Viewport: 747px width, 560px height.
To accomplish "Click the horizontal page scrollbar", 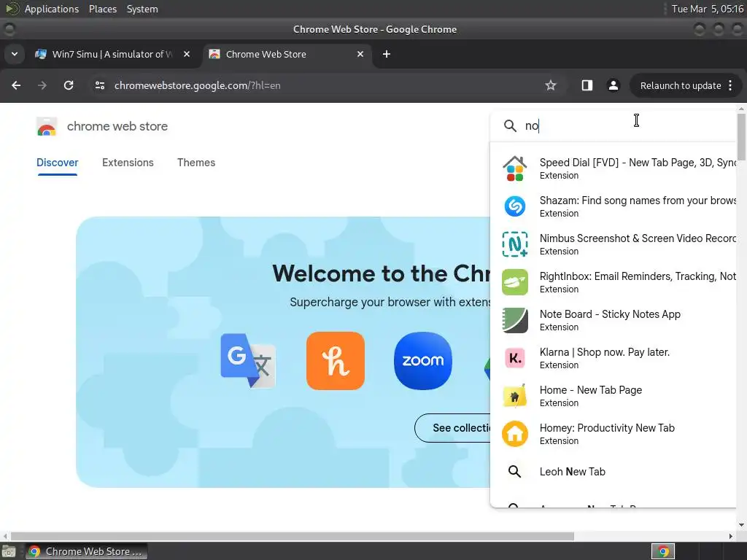I will 292,536.
